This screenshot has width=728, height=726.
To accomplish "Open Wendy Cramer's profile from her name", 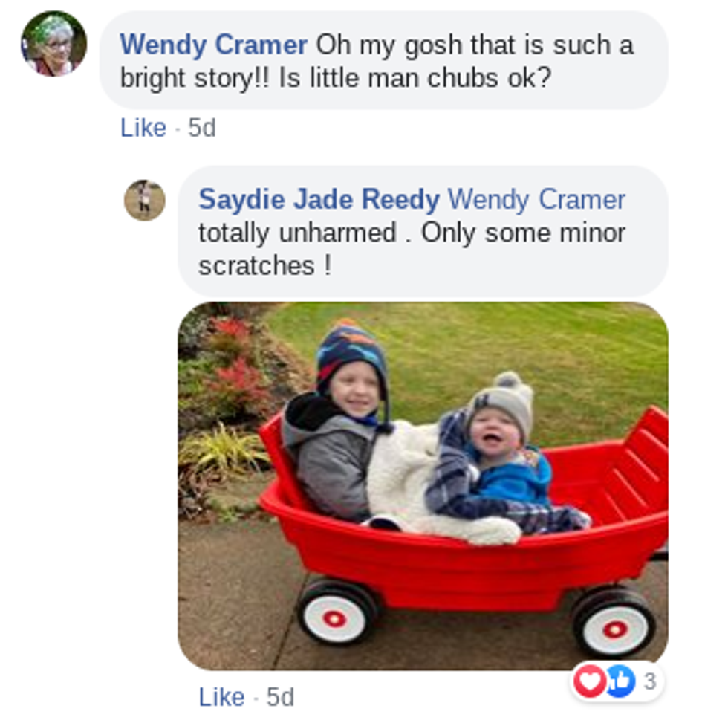I will (214, 45).
